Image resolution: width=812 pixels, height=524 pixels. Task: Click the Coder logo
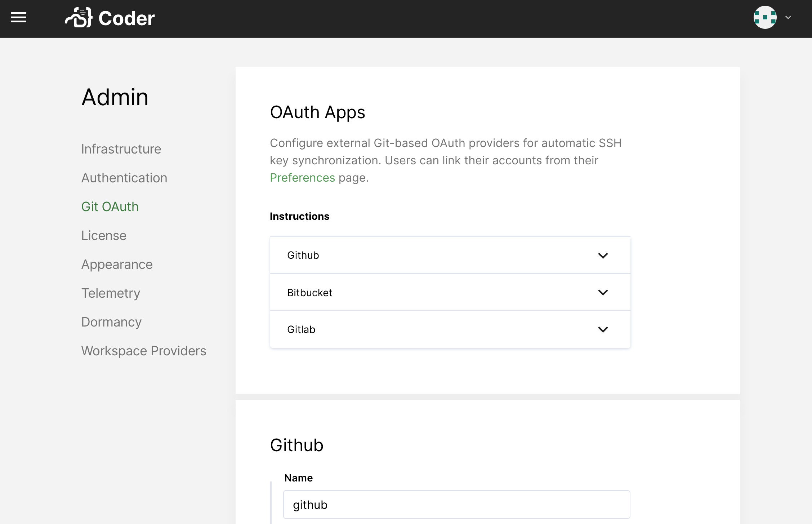[x=110, y=18]
